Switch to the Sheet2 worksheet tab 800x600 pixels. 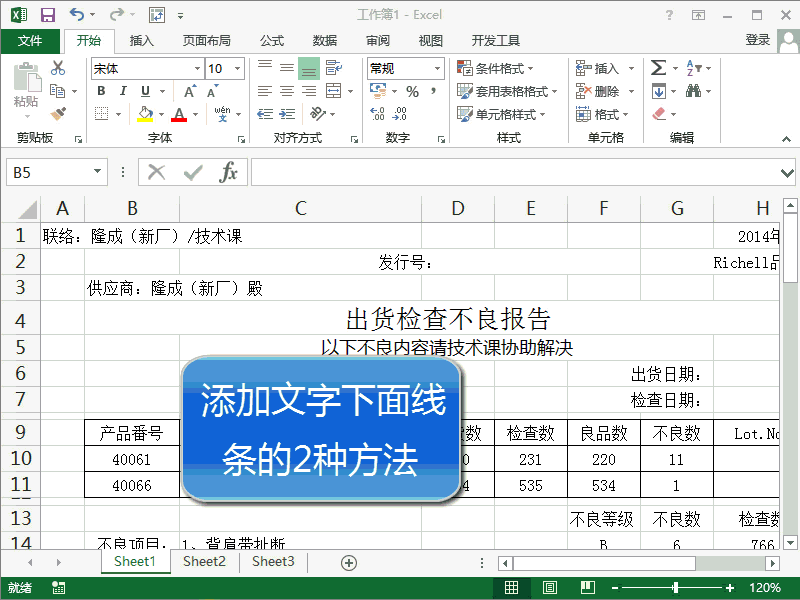[204, 562]
